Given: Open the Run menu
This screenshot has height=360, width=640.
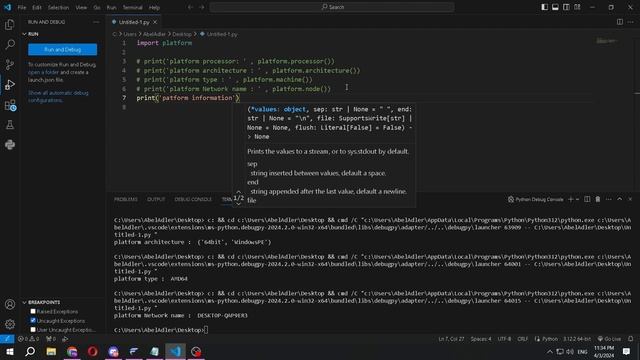Looking at the screenshot, I should click(x=111, y=7).
